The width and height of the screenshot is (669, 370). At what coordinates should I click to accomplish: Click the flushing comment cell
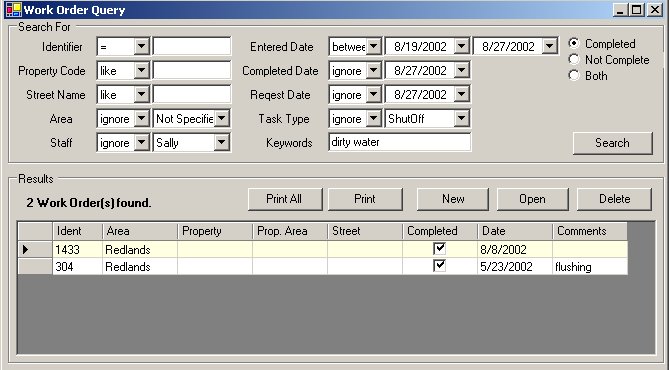pos(590,266)
